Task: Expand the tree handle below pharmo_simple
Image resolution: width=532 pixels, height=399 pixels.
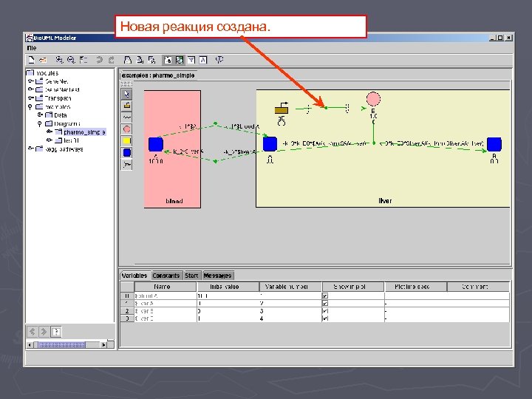Action: click(50, 140)
